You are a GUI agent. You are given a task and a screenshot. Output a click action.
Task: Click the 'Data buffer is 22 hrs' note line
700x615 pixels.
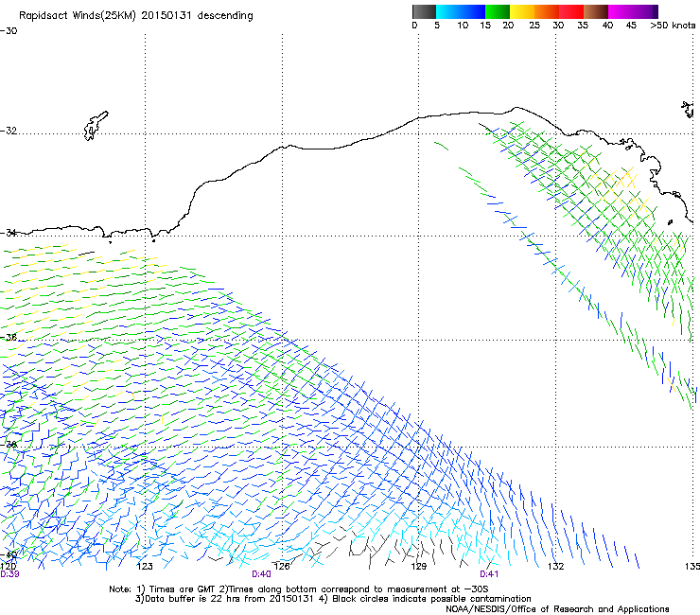(333, 599)
